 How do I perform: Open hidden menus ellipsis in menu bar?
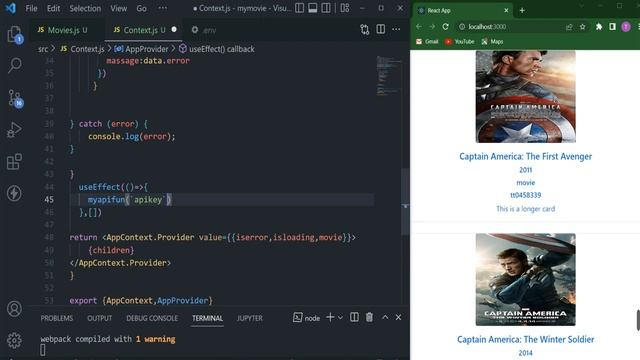[162, 8]
